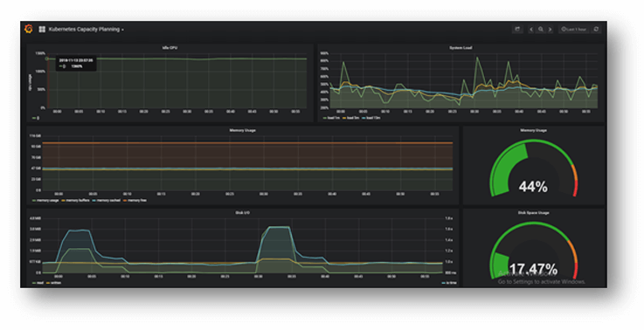Open the System Load panel title menu

tap(460, 48)
